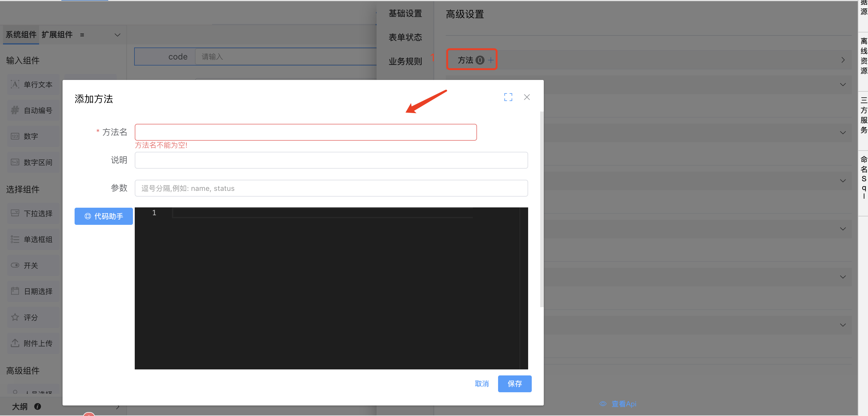The width and height of the screenshot is (868, 416).
Task: Click the list icon beside 扩展组件
Action: [x=82, y=35]
